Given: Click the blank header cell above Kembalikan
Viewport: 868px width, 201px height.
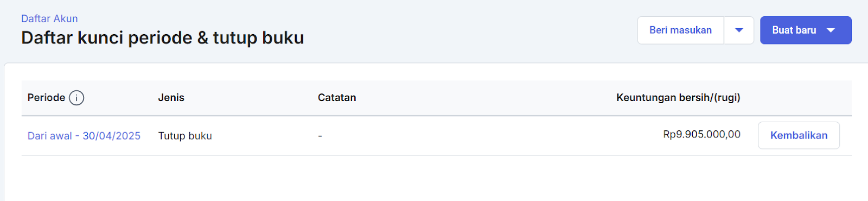Looking at the screenshot, I should click(x=799, y=98).
